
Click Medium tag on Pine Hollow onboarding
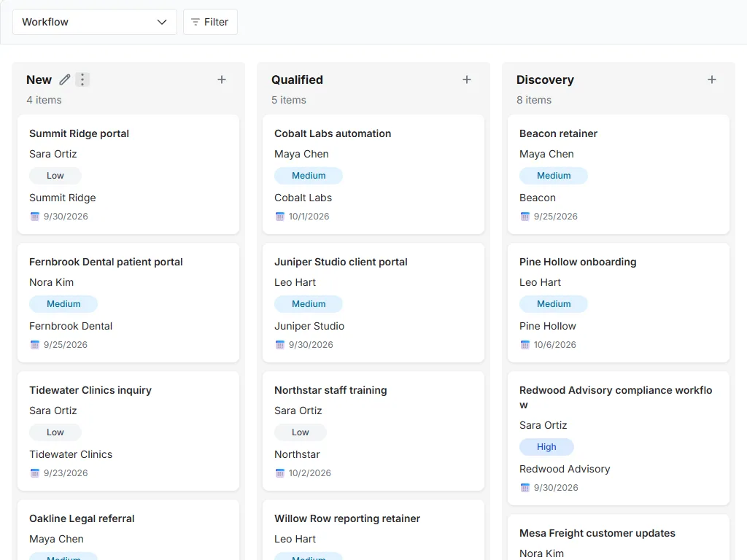tap(554, 304)
